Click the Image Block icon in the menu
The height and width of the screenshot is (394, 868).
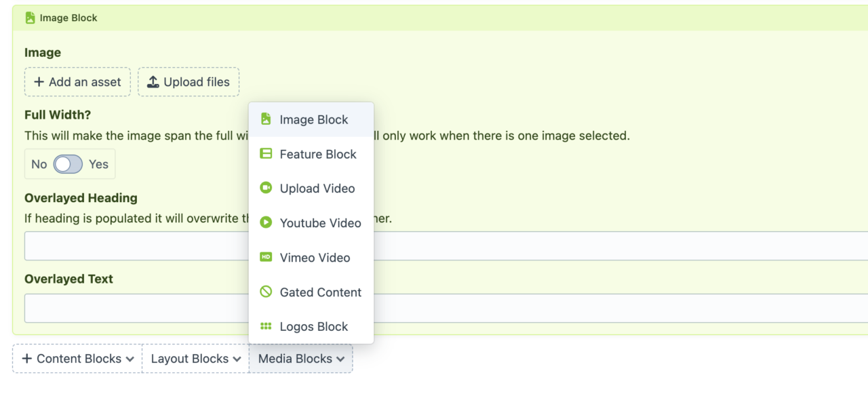(x=266, y=119)
